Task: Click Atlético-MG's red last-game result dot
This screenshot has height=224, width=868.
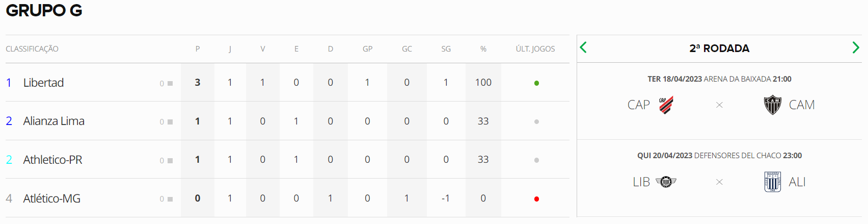Action: pyautogui.click(x=536, y=199)
